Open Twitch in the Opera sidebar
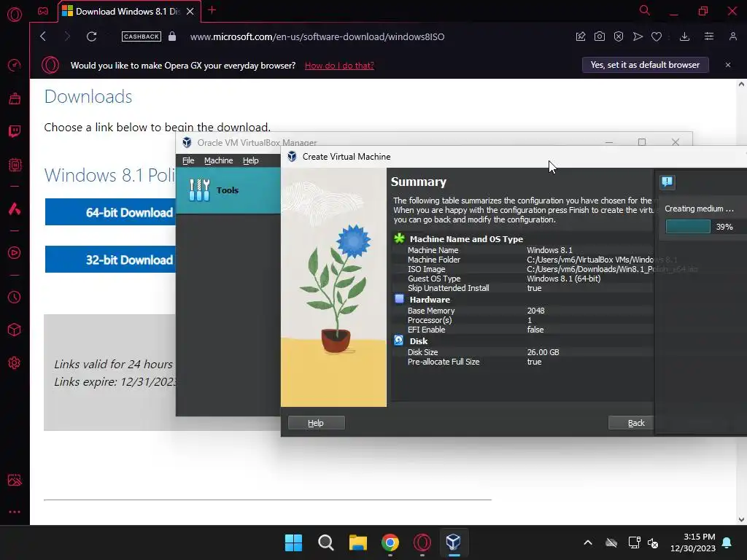Screen dimensions: 747x560 pos(15,131)
